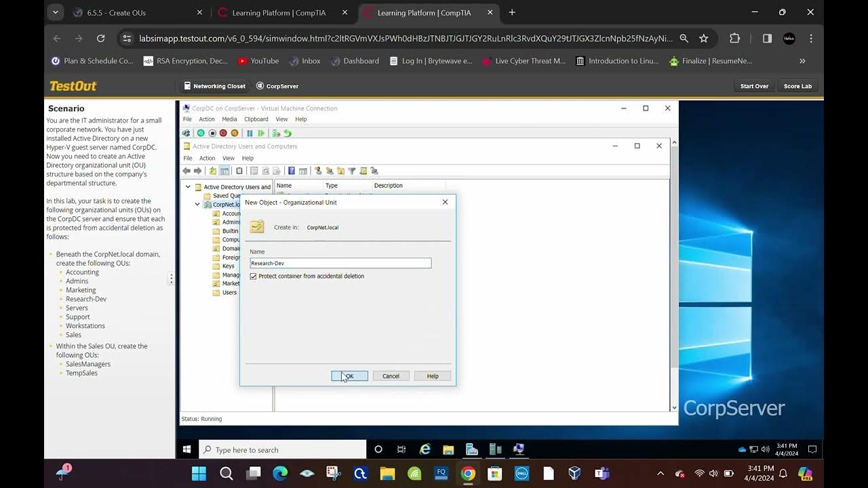This screenshot has height=488, width=868.
Task: Click OK to create the Research-Dev OU
Action: (x=349, y=376)
